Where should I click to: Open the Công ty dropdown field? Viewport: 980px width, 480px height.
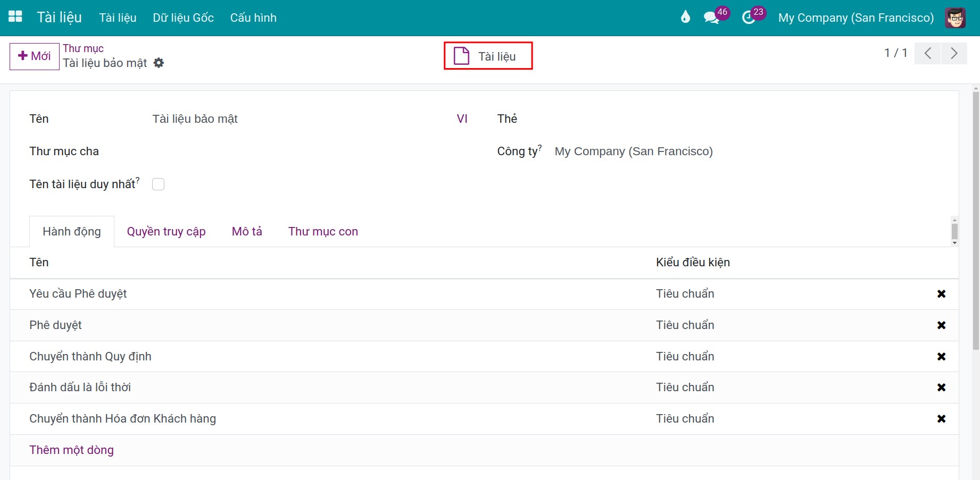(x=745, y=151)
